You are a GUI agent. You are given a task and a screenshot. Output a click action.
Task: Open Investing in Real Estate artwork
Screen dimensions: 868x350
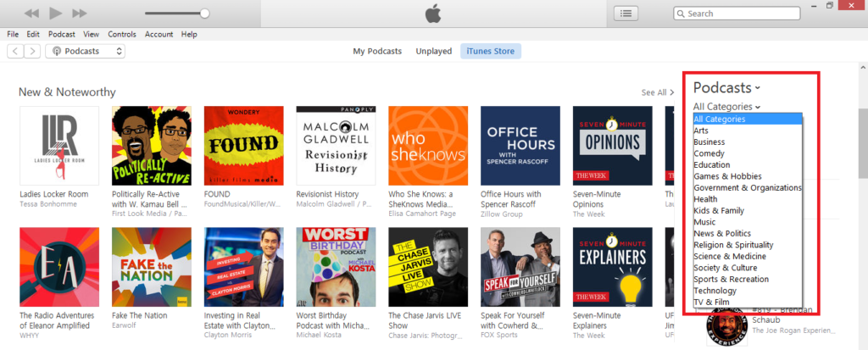[243, 267]
